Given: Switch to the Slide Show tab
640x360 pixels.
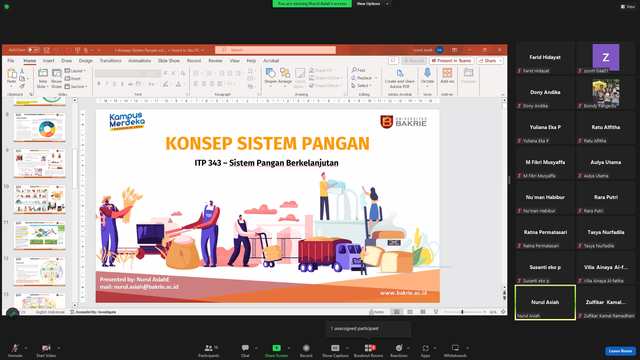Looking at the screenshot, I should (169, 60).
